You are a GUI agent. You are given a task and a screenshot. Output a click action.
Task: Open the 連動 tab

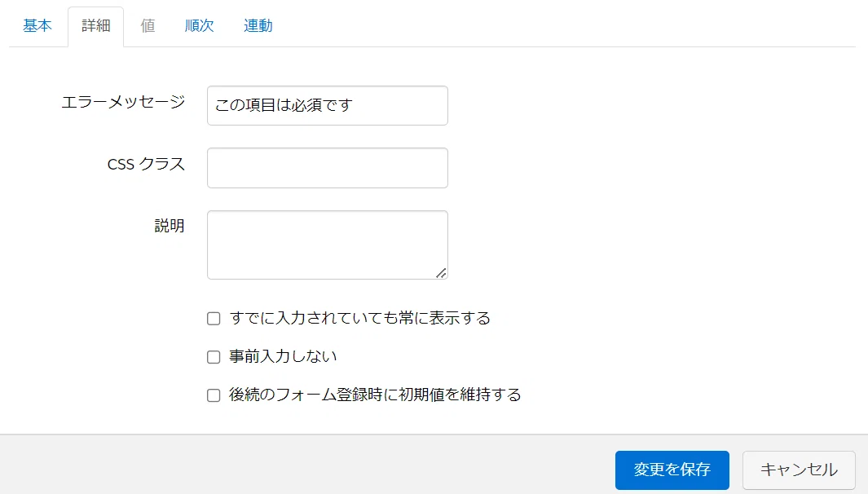[x=258, y=26]
